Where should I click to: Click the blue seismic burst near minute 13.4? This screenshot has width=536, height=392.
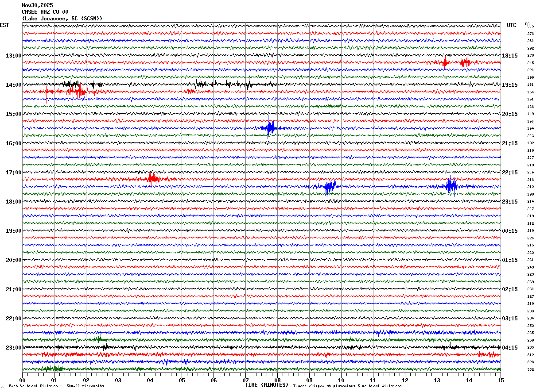[x=451, y=186]
